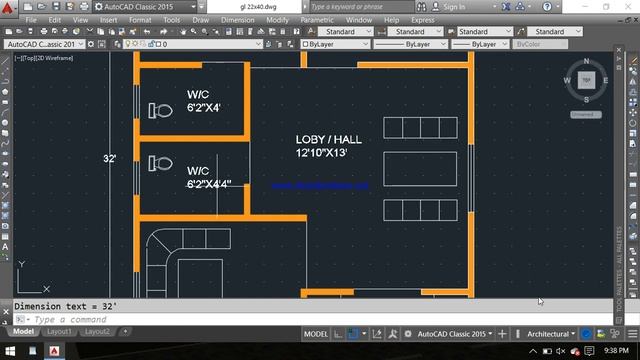Select the Rectangle tool in Draw toolbar
Viewport: 640px width, 360px height.
click(5, 102)
